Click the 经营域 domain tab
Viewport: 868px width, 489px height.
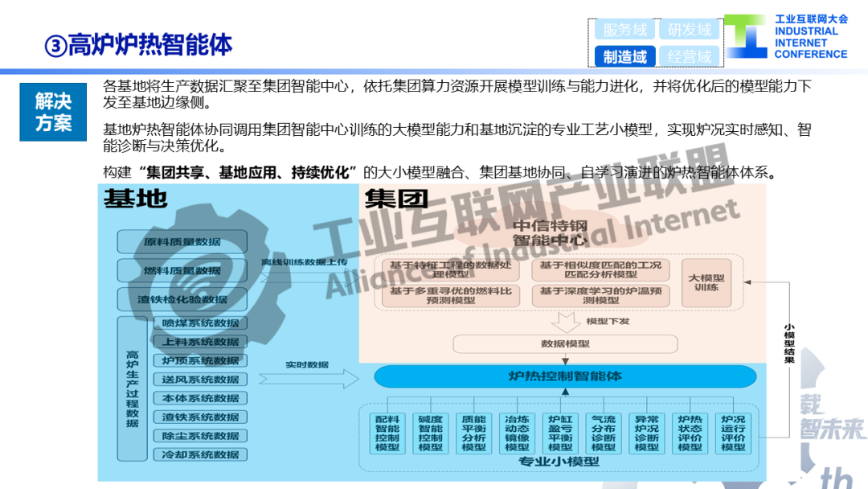pos(690,56)
